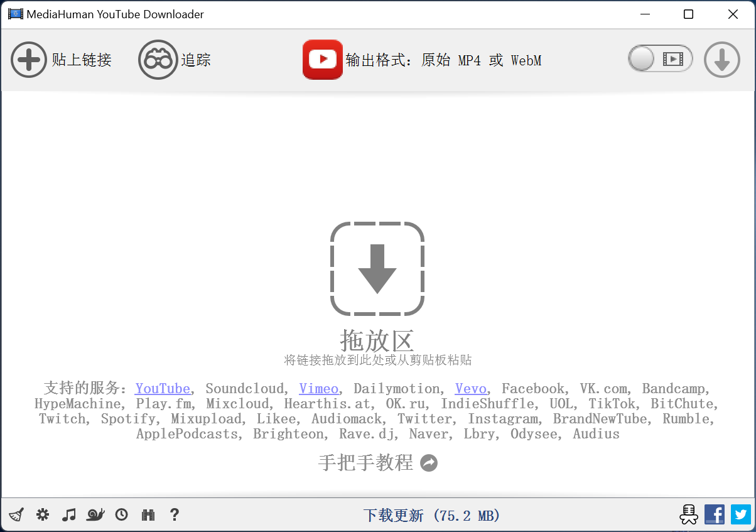Viewport: 756px width, 532px height.
Task: Open download history via the clock icon
Action: (x=122, y=515)
